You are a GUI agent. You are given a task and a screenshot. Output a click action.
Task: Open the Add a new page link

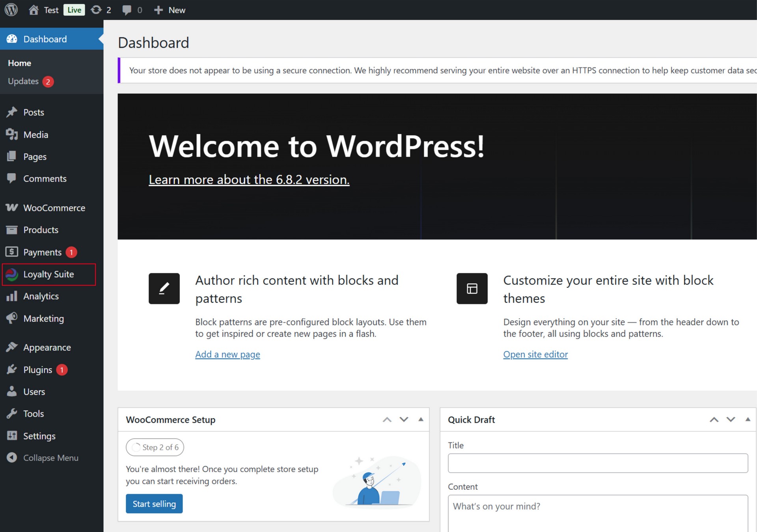(x=227, y=354)
